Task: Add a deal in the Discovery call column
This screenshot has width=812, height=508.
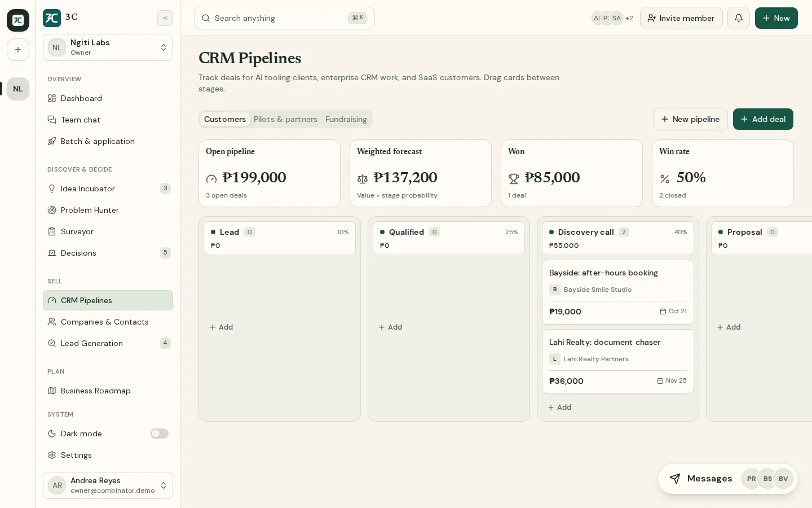Action: [560, 408]
